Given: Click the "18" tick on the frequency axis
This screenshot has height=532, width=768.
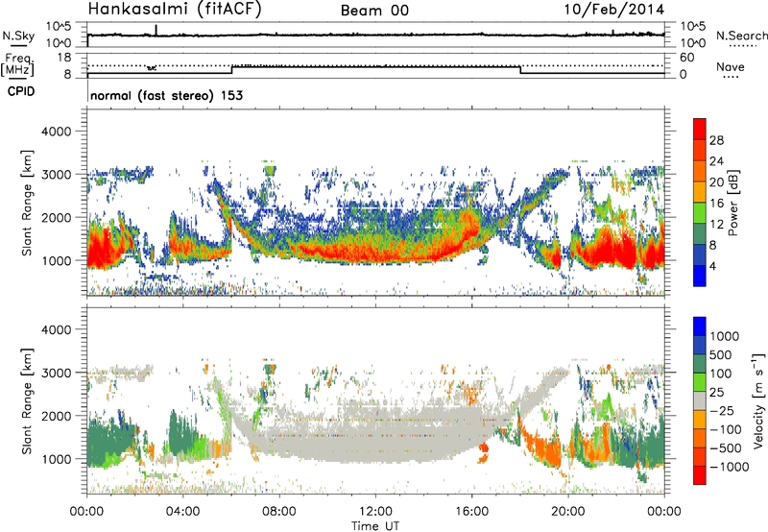Looking at the screenshot, I should tap(64, 58).
